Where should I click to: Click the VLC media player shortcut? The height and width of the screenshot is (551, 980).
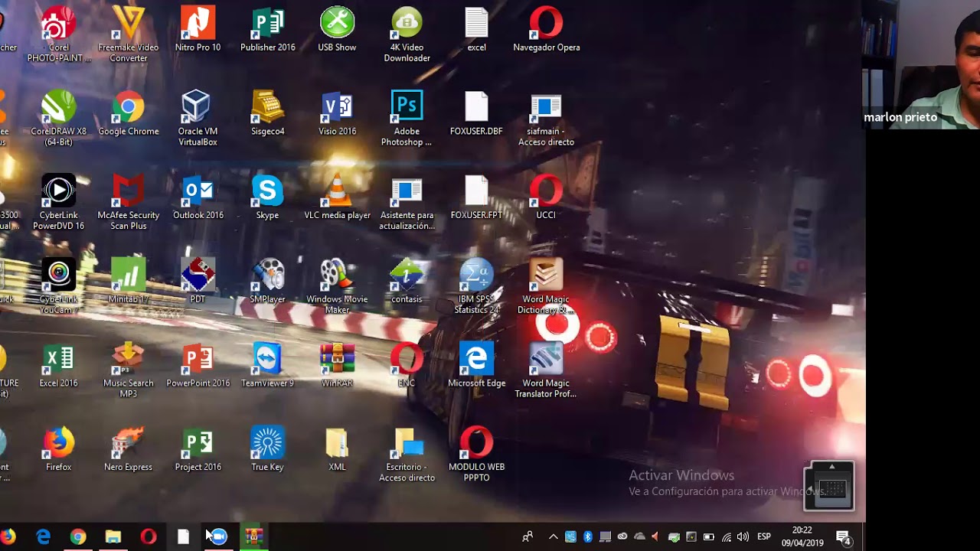pyautogui.click(x=337, y=197)
